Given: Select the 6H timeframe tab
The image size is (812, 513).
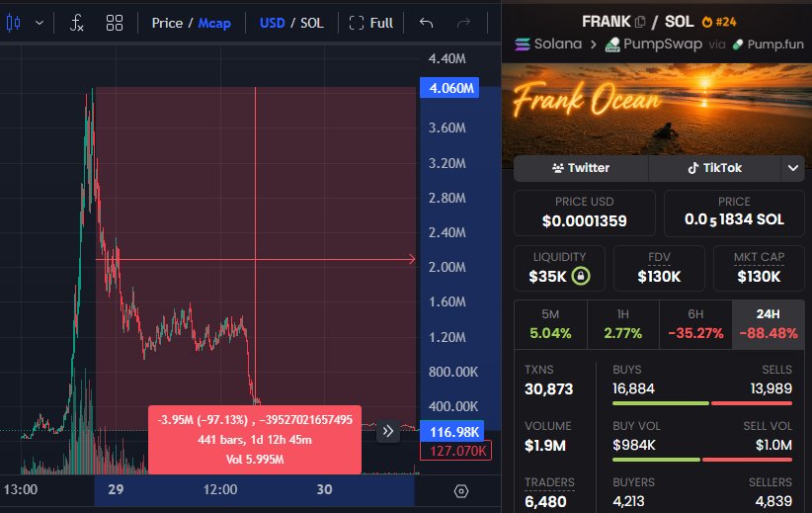Looking at the screenshot, I should [x=695, y=325].
